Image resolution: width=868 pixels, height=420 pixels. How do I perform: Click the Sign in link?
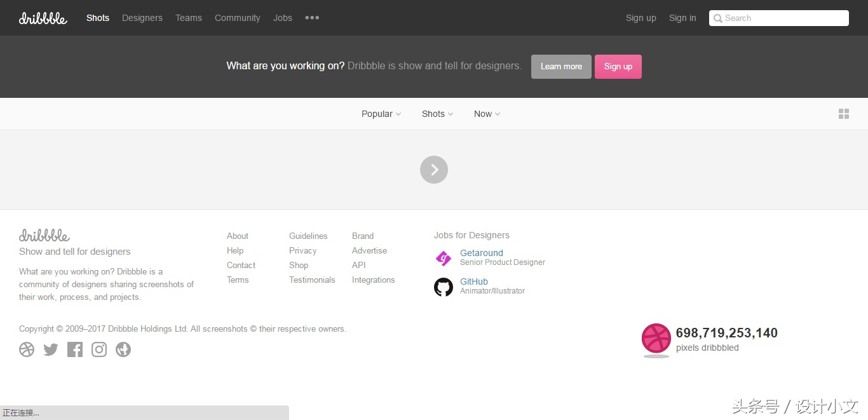point(682,18)
